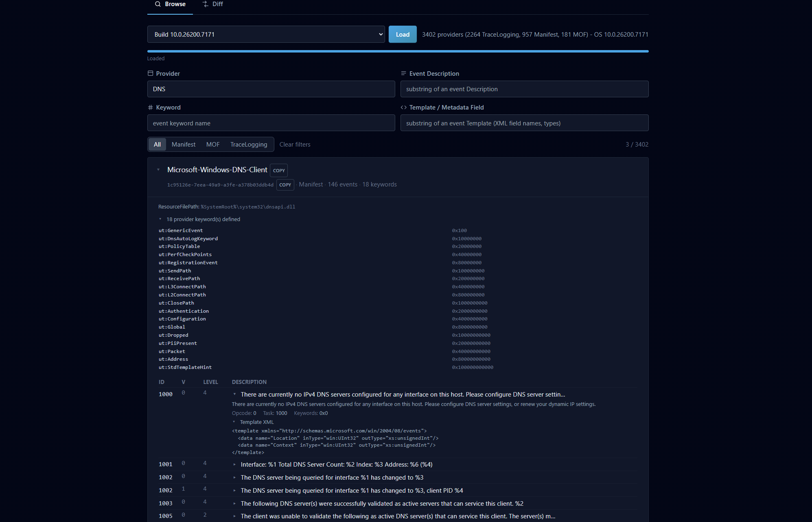Click the magnifier icon on Browse tab
The image size is (812, 522).
point(158,4)
